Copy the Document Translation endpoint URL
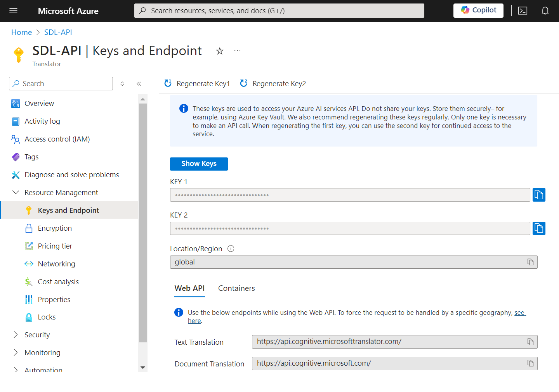 (530, 363)
